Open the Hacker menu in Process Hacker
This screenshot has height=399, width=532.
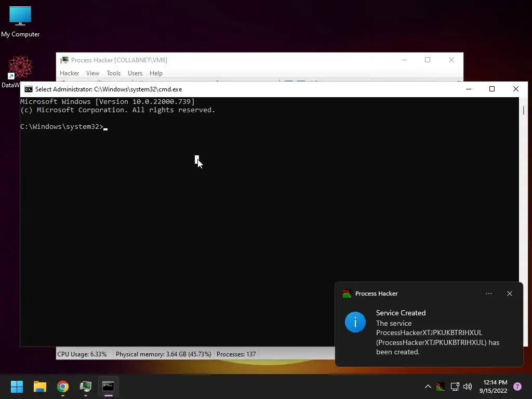point(69,73)
